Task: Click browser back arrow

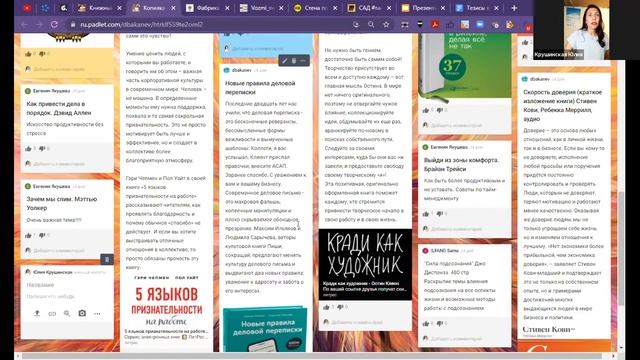Action: [x=24, y=24]
